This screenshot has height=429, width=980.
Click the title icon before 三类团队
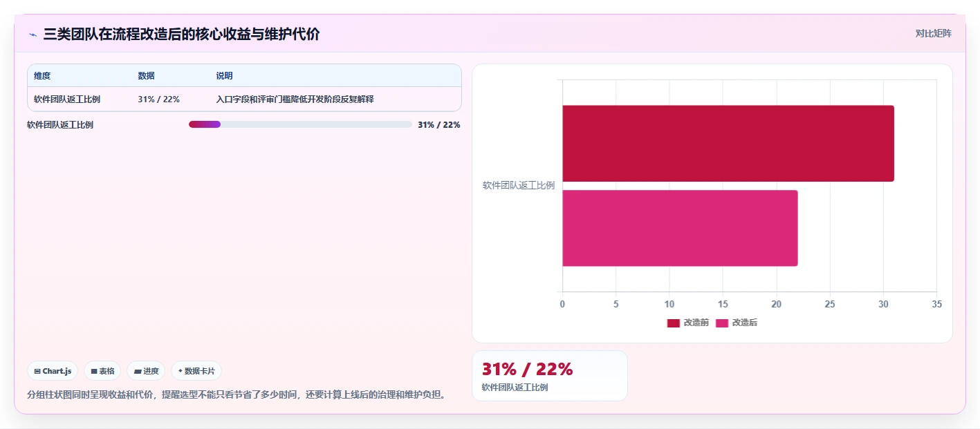(x=33, y=35)
